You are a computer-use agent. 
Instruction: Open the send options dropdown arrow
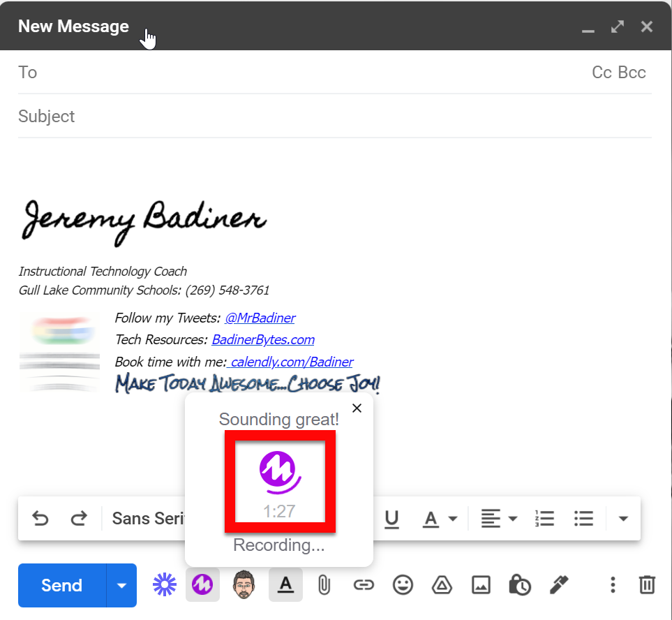point(121,585)
